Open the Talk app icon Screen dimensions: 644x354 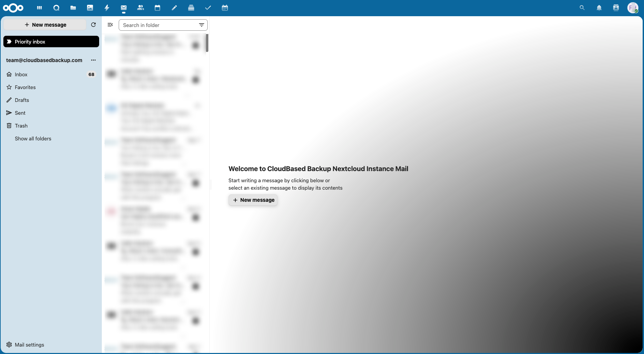click(x=56, y=8)
